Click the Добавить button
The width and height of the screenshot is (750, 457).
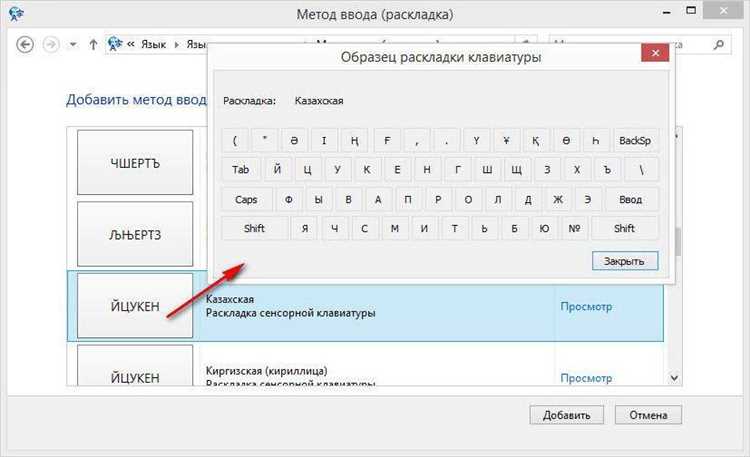[566, 415]
